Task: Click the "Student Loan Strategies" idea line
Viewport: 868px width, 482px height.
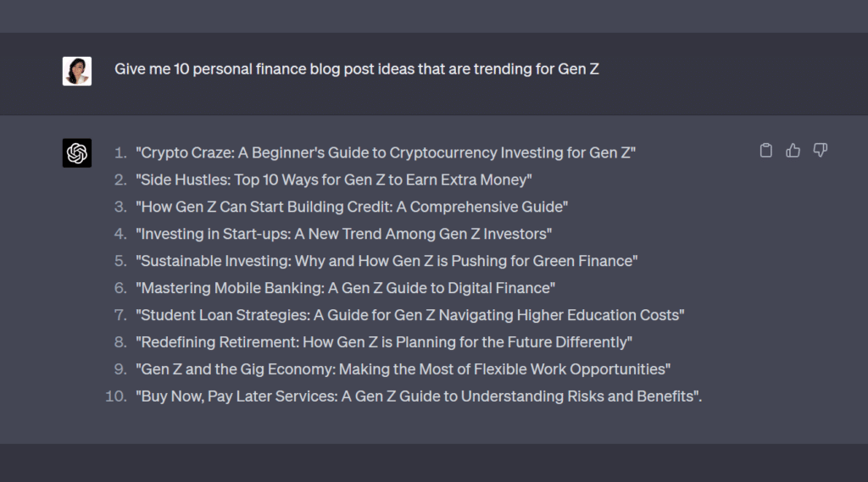Action: click(410, 315)
